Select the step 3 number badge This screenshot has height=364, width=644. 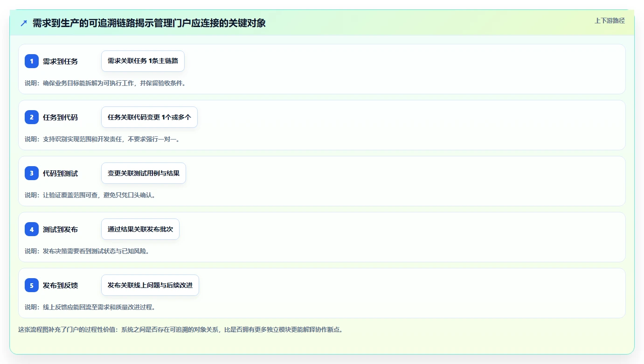click(x=32, y=173)
